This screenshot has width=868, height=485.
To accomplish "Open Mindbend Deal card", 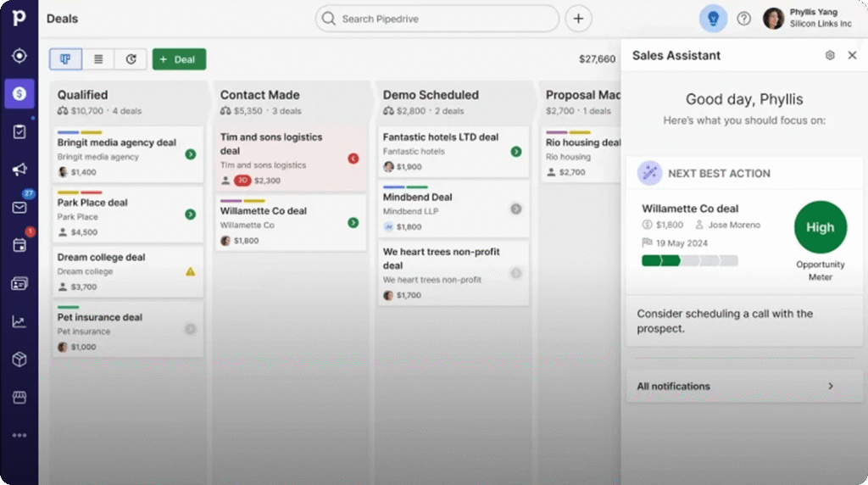I will pyautogui.click(x=453, y=209).
